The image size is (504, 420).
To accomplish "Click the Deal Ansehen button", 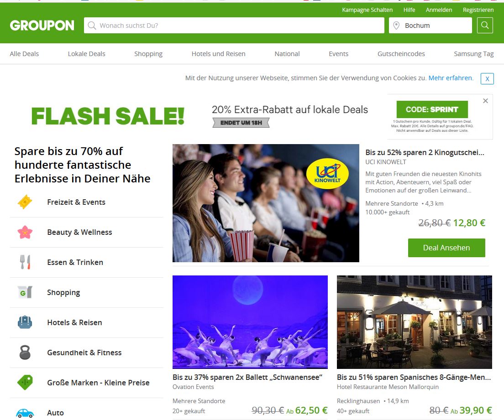I will pyautogui.click(x=446, y=248).
